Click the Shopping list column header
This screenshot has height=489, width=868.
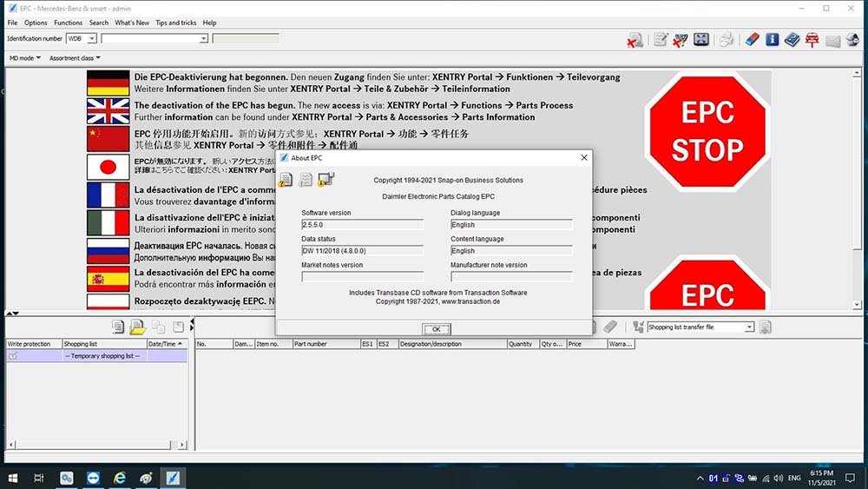[104, 344]
